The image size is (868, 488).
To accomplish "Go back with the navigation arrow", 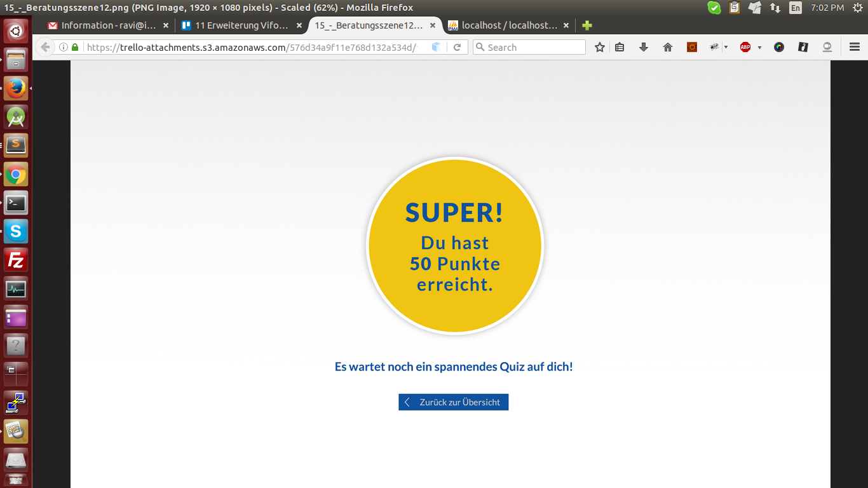I will (45, 48).
